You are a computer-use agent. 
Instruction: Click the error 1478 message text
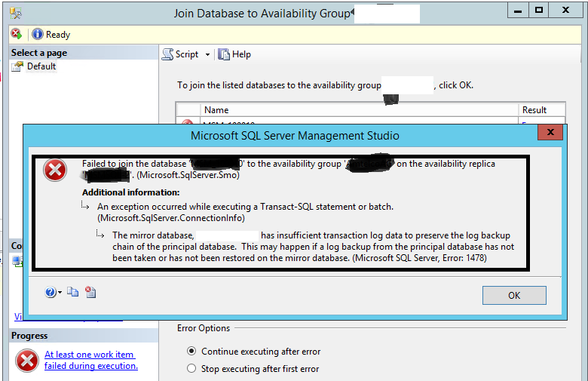click(x=313, y=247)
